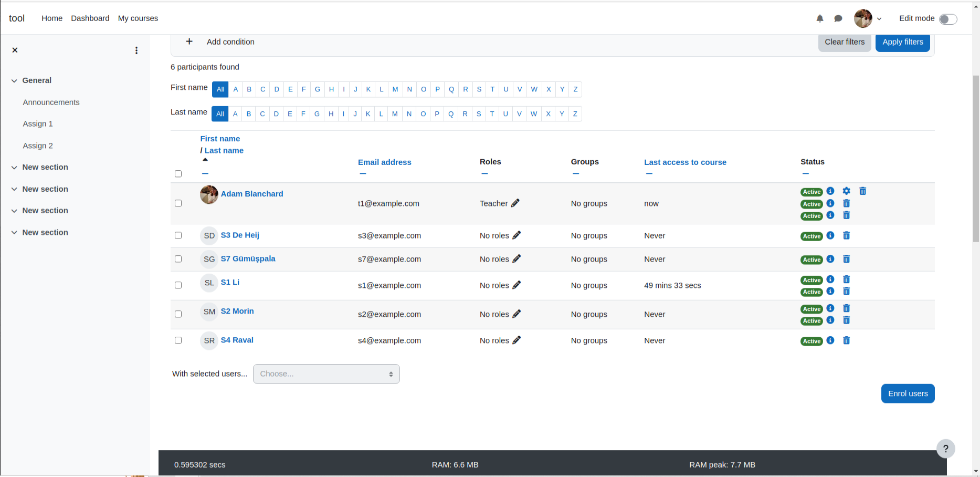
Task: Tick the checkbox for S3 De Heij
Action: (x=178, y=235)
